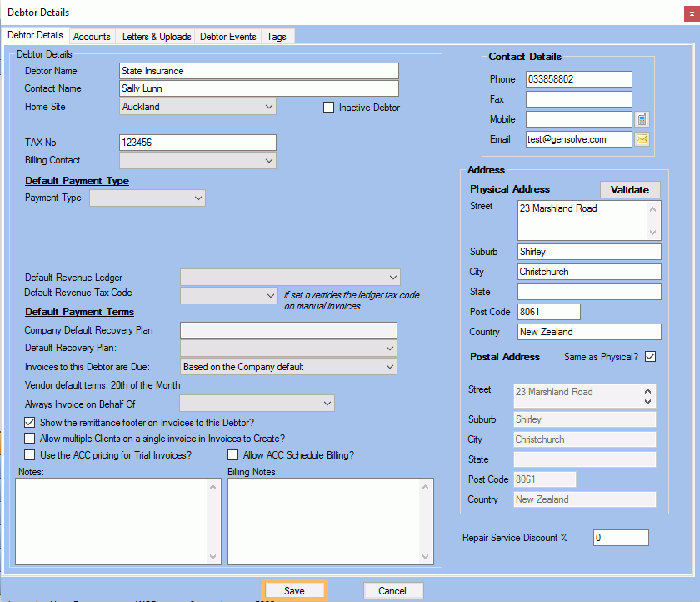Enable the Inactive Debtor checkbox

pos(328,107)
